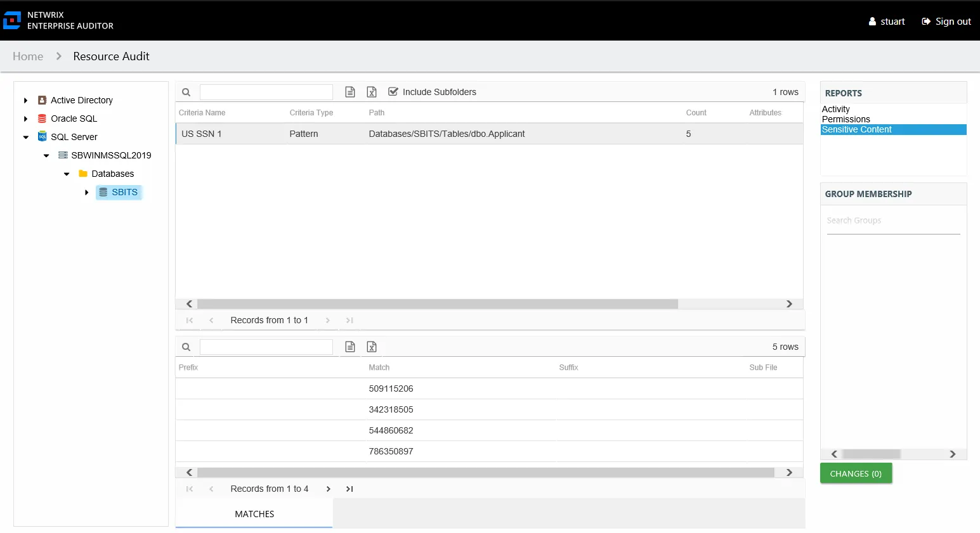
Task: Click the SBWINMSSQL2019 server icon
Action: [x=63, y=155]
